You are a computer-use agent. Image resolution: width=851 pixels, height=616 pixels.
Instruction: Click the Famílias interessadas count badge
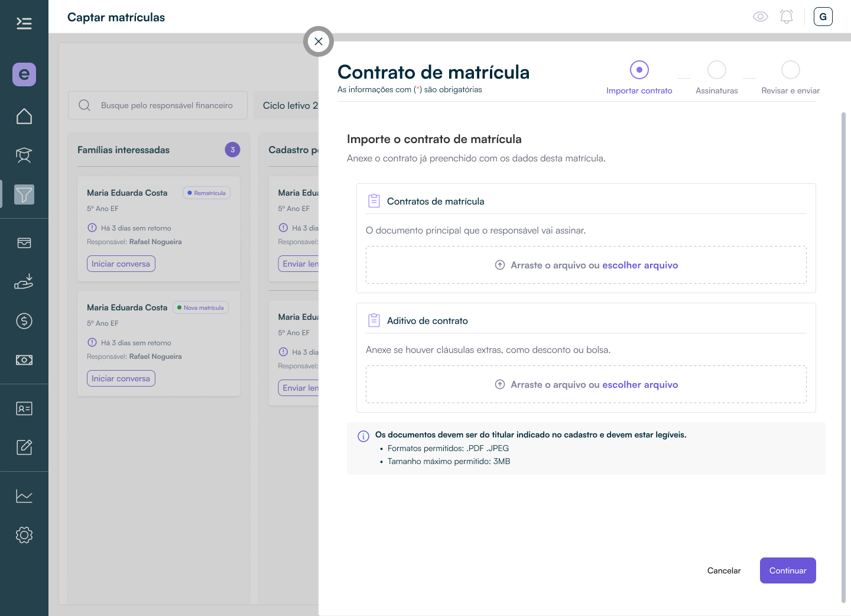pyautogui.click(x=233, y=150)
